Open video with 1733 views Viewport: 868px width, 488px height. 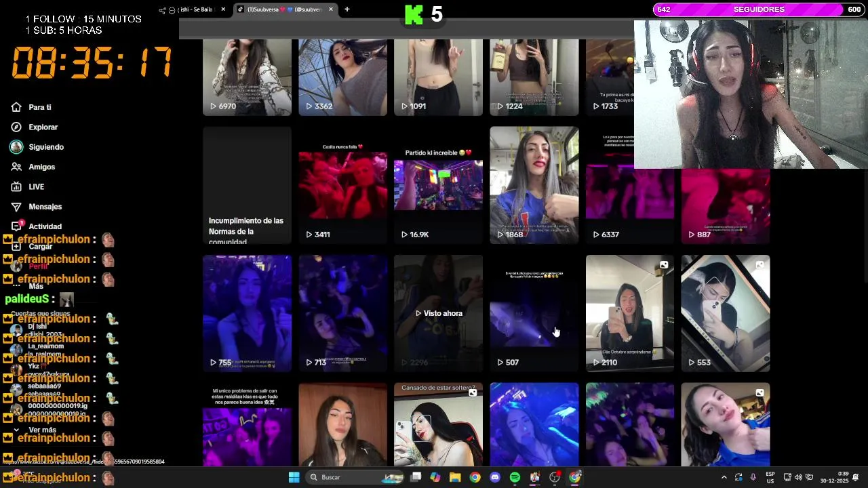point(610,77)
